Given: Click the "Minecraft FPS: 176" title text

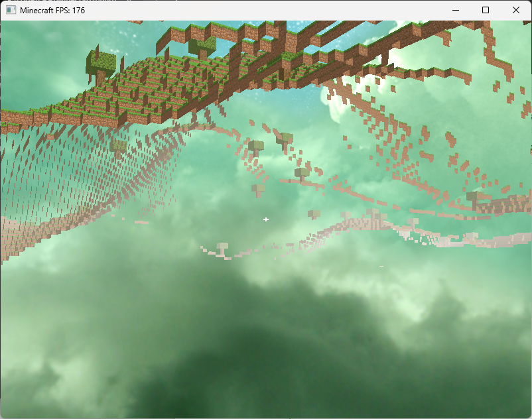Looking at the screenshot, I should click(x=52, y=11).
